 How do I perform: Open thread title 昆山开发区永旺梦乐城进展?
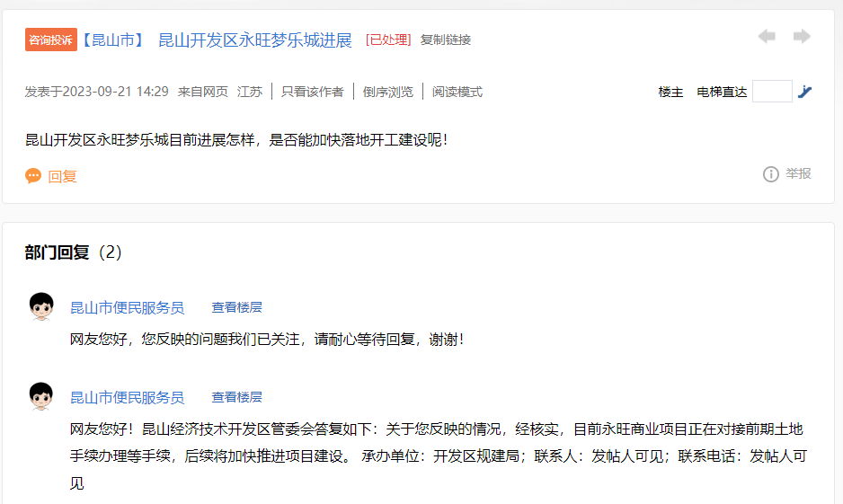254,40
